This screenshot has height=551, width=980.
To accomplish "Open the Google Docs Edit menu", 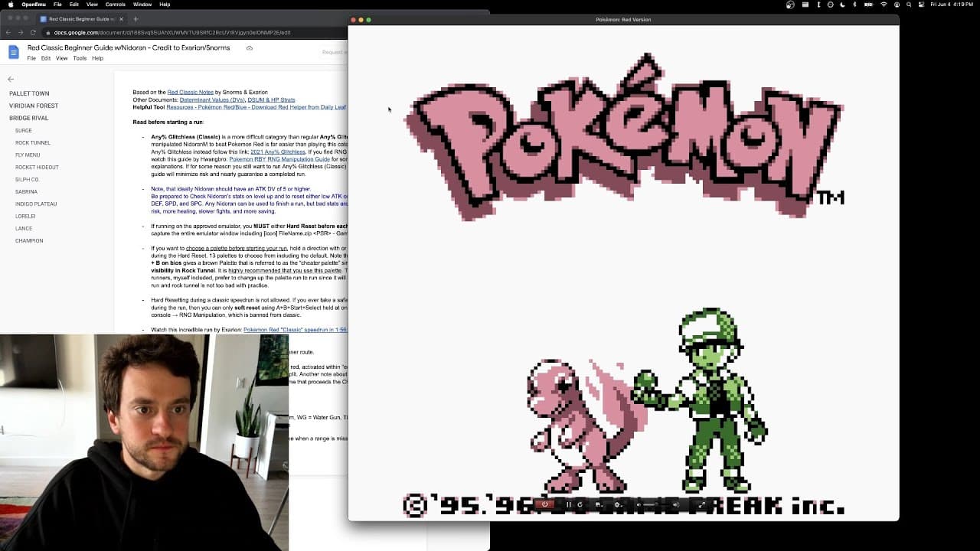I will point(46,58).
